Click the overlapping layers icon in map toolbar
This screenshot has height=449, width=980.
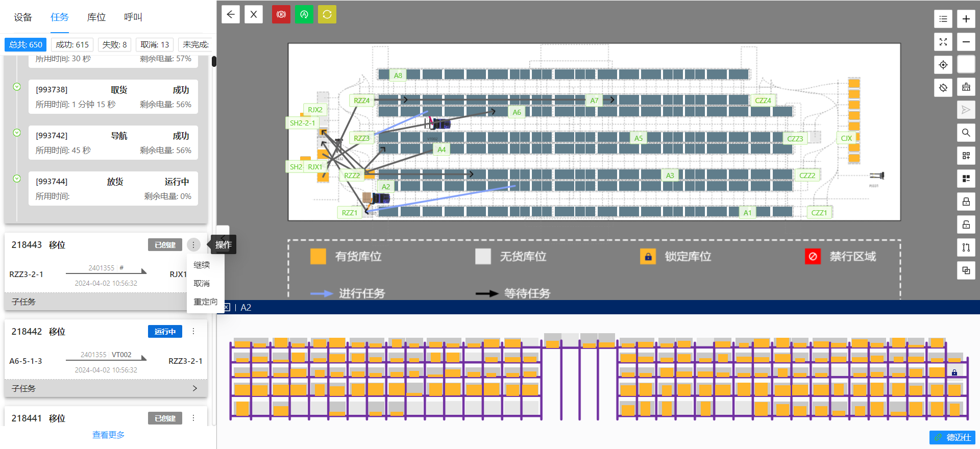pyautogui.click(x=966, y=270)
